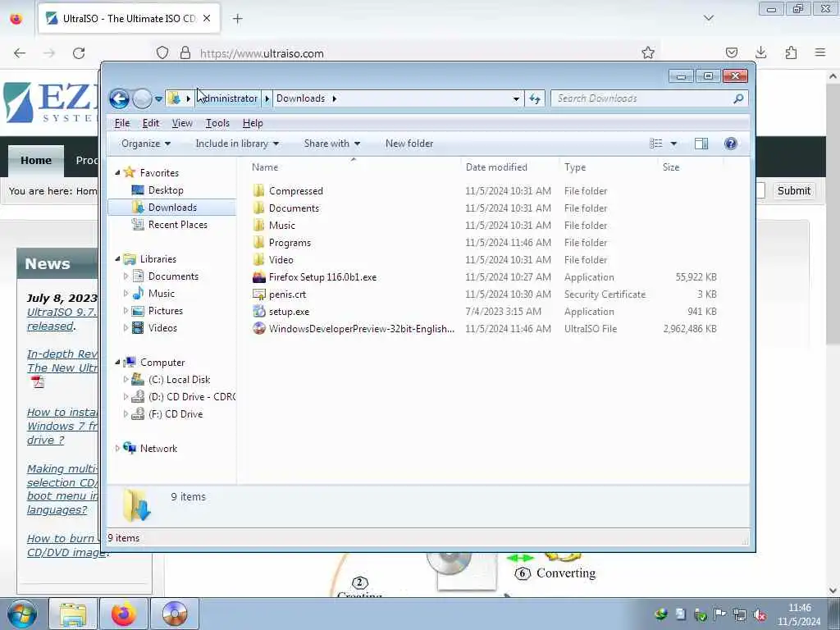
Task: Click the folder icon in the address bar
Action: (174, 98)
